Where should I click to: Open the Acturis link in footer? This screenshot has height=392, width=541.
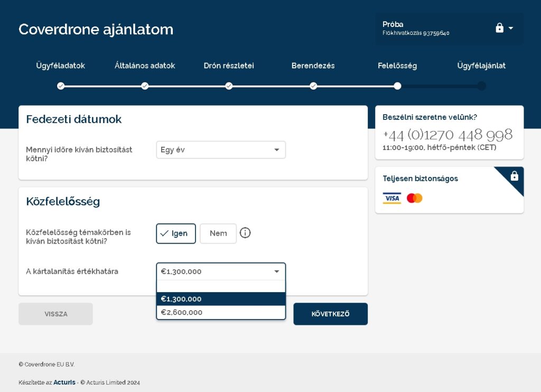point(64,382)
